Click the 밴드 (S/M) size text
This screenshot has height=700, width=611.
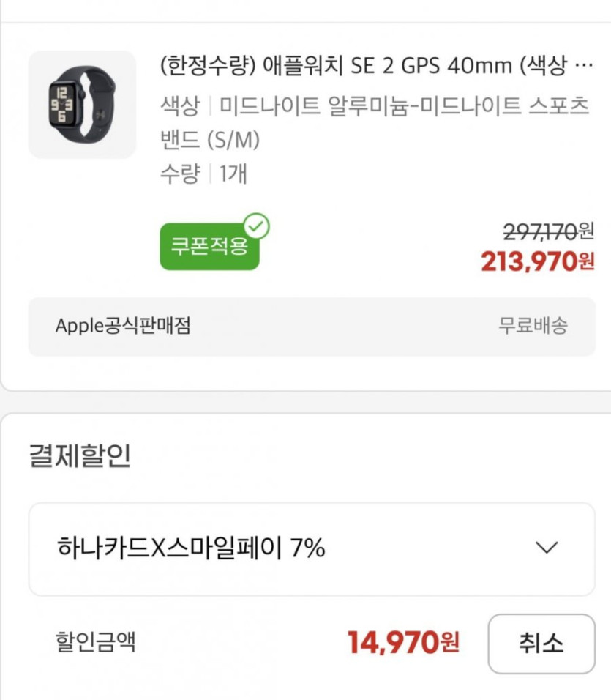(210, 139)
